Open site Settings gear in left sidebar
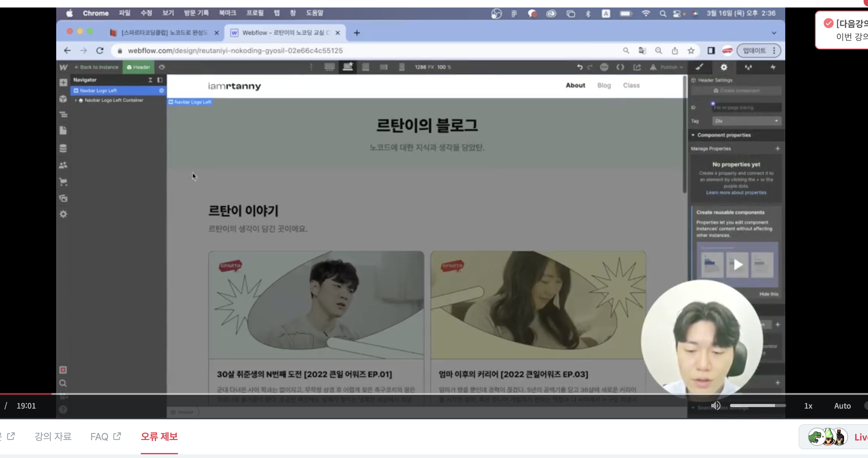The image size is (868, 458). click(x=63, y=214)
